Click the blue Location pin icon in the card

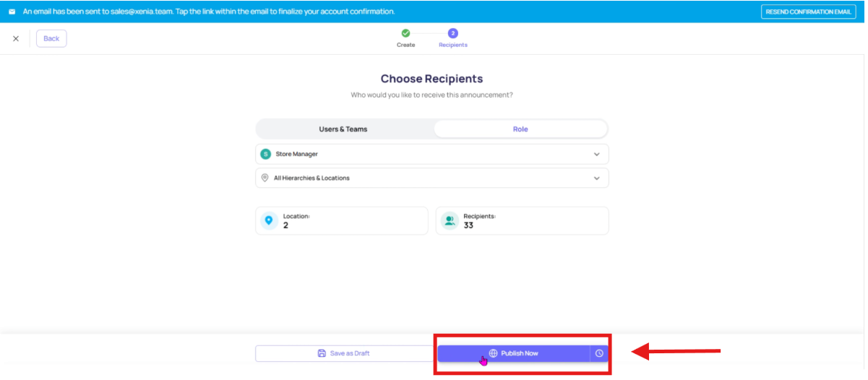(270, 221)
